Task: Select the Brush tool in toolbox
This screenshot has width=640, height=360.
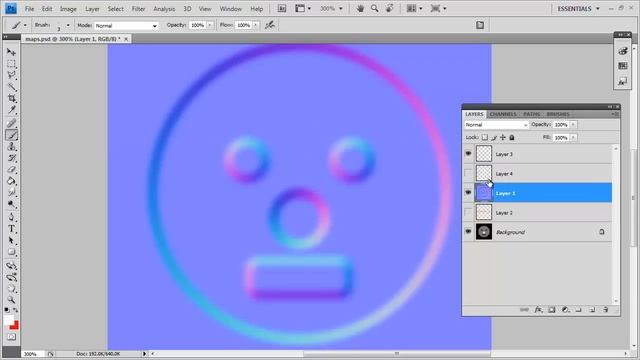Action: point(11,135)
